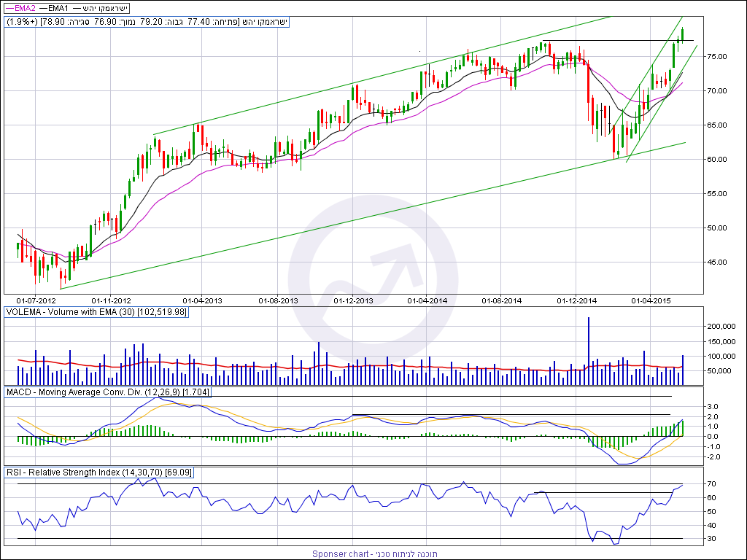Click the 30 RSI axis label
This screenshot has height=560, width=747.
[711, 539]
